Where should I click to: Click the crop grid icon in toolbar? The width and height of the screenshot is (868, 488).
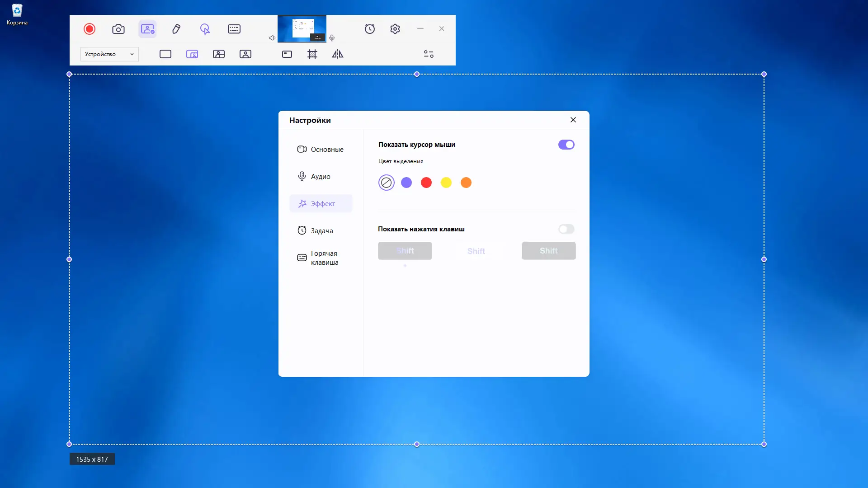pos(312,54)
